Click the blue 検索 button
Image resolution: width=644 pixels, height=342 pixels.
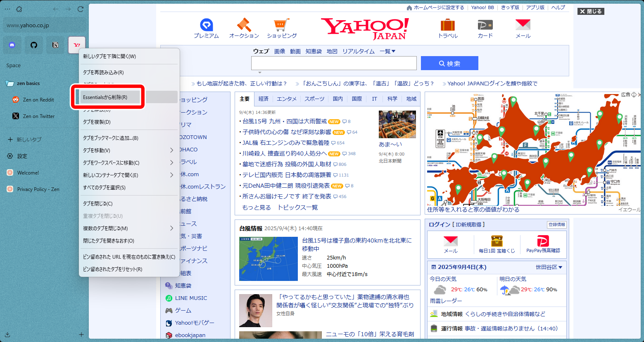pyautogui.click(x=449, y=63)
